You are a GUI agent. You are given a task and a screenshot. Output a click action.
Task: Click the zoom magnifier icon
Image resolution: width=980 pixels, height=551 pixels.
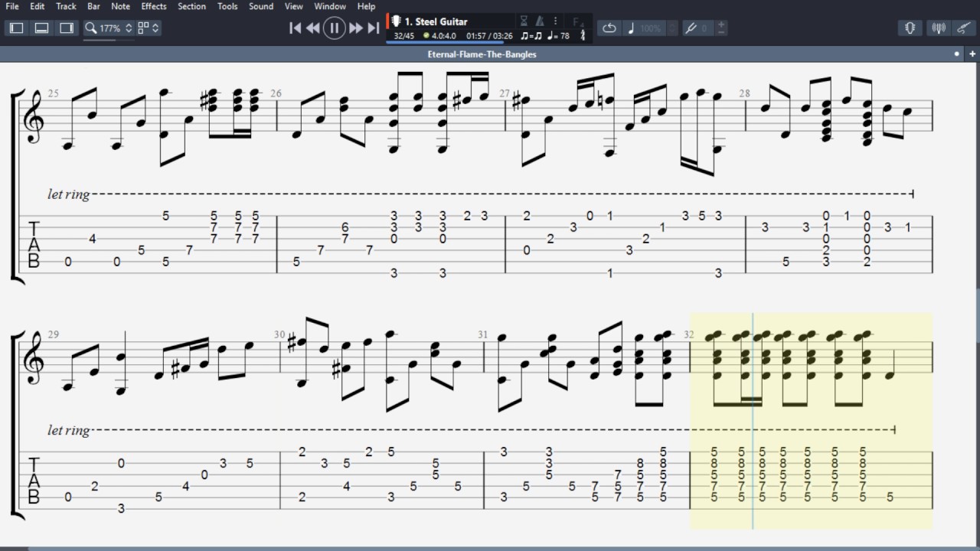(x=91, y=28)
